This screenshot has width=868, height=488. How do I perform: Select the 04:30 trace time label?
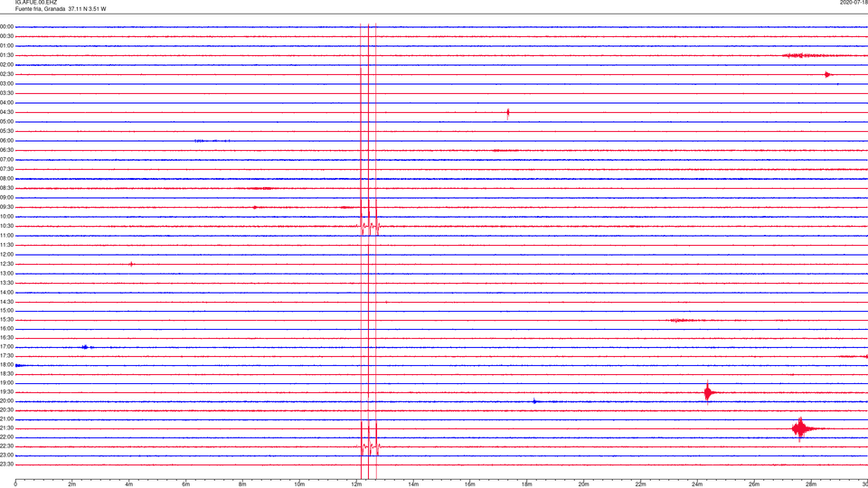point(7,112)
